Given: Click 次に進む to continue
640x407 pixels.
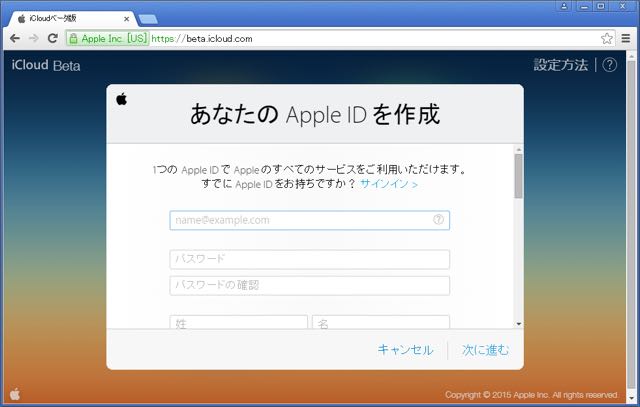Looking at the screenshot, I should [486, 349].
